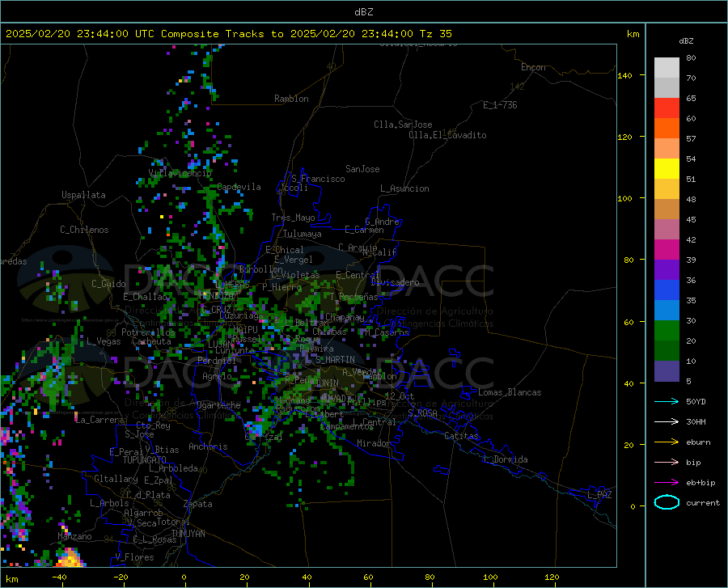This screenshot has height=588, width=728.
Task: Click the red 65 dBZ color swatch
Action: click(x=667, y=108)
